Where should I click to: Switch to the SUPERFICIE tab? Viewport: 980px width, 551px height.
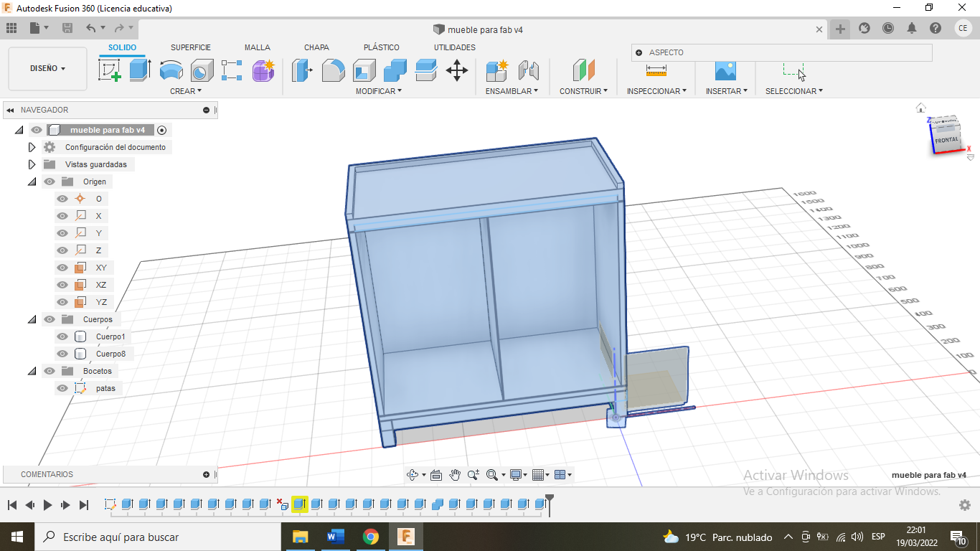(191, 47)
